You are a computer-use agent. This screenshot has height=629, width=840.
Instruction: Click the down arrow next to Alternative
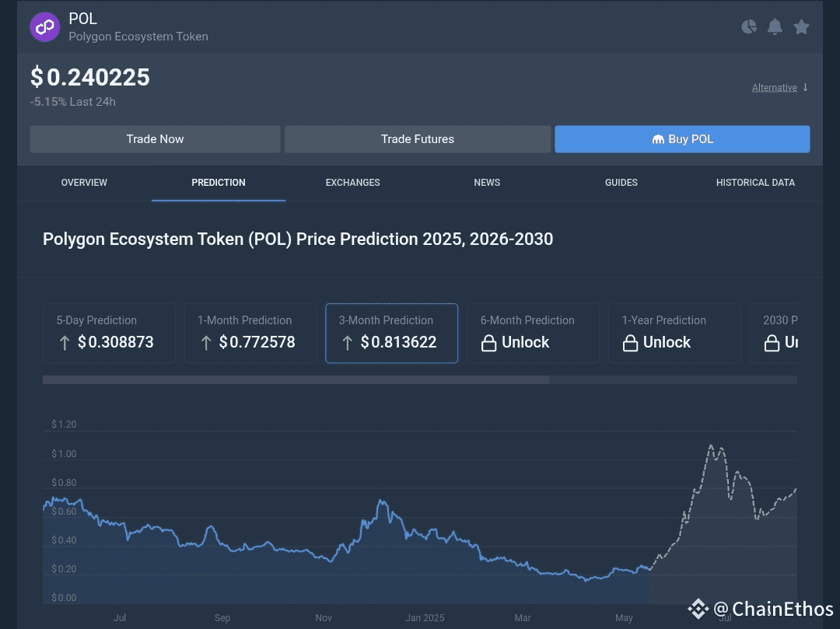806,87
